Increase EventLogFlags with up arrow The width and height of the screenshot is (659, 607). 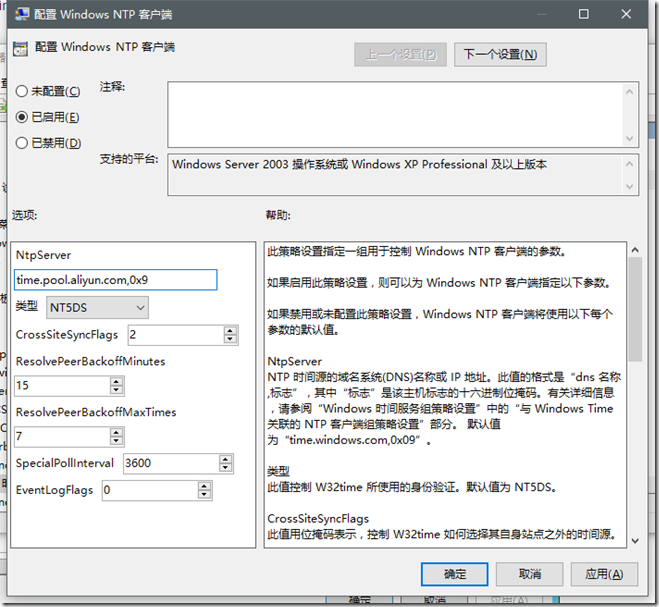[204, 486]
